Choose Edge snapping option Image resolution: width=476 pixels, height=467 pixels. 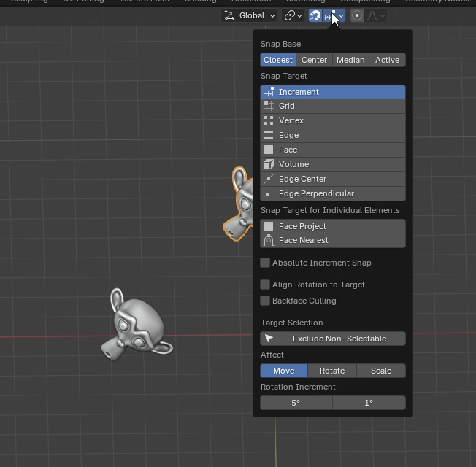(333, 135)
